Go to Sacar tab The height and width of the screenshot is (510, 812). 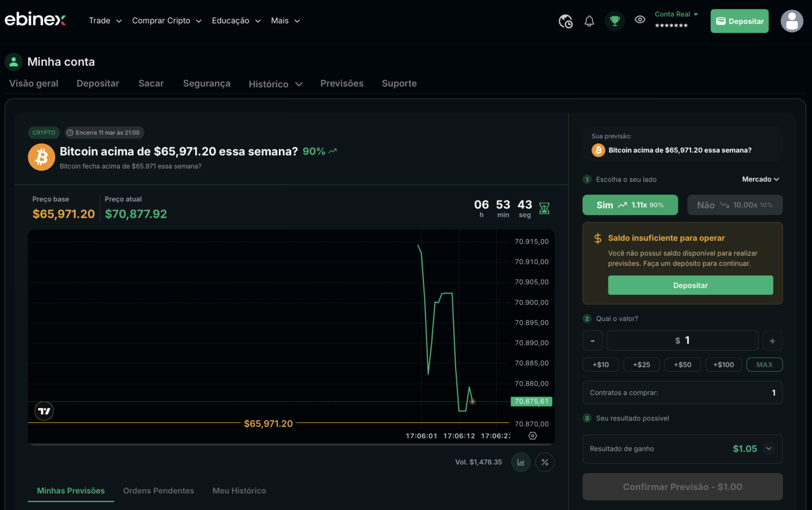pyautogui.click(x=151, y=84)
